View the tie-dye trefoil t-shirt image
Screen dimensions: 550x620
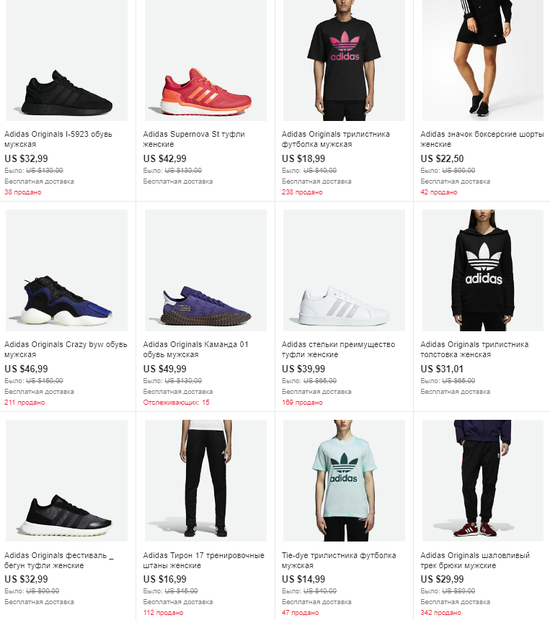click(344, 480)
